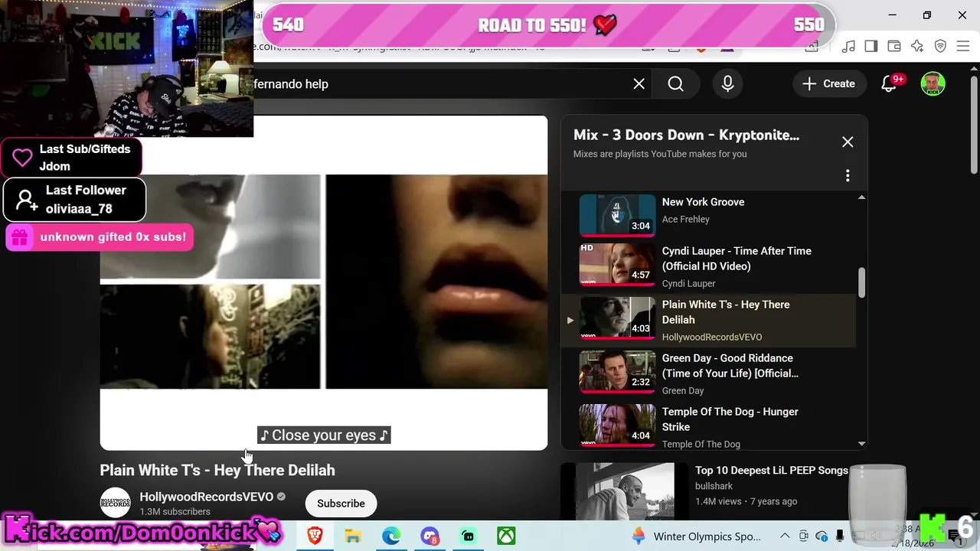Open the Brave hamburger menu
The width and height of the screenshot is (980, 551).
(963, 46)
